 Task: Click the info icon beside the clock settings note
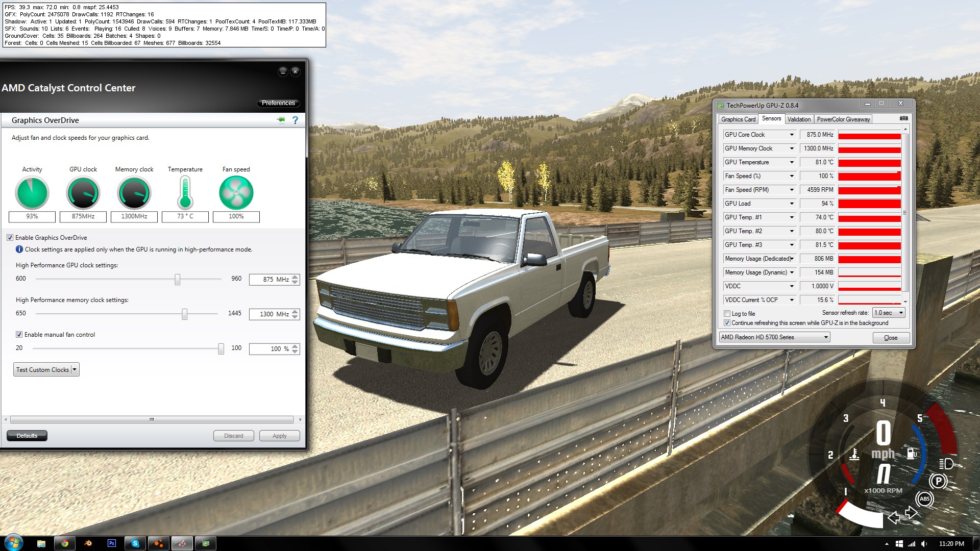[x=19, y=249]
